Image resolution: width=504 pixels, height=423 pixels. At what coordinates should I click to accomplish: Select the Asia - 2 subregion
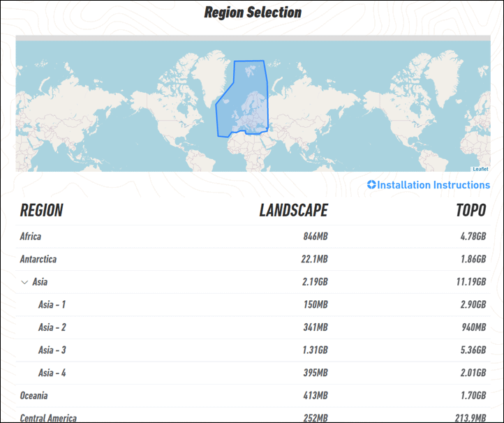tap(52, 327)
